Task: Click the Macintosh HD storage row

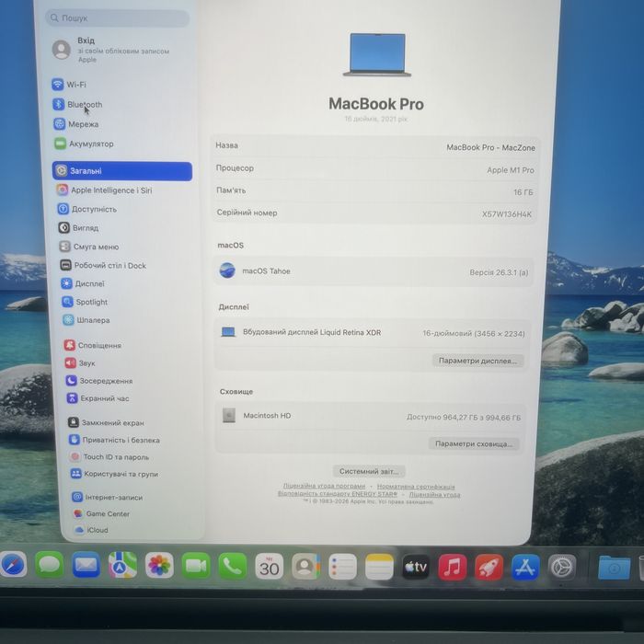Action: (x=369, y=416)
